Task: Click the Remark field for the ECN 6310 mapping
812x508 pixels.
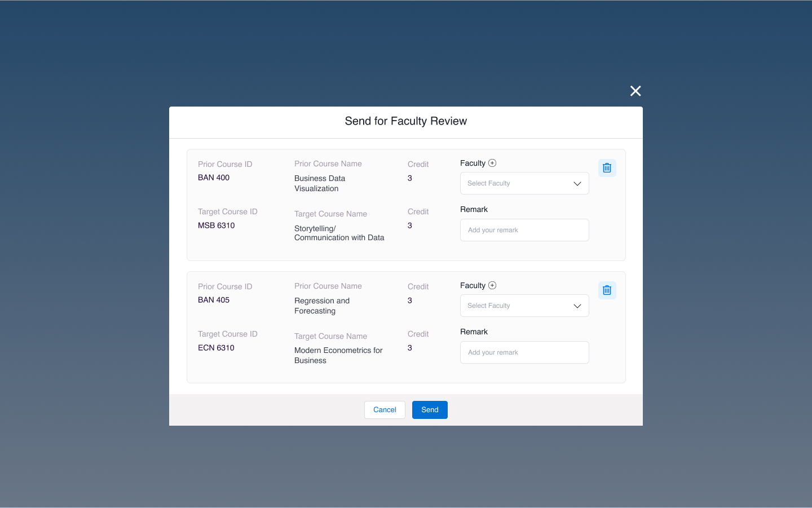Action: click(524, 352)
